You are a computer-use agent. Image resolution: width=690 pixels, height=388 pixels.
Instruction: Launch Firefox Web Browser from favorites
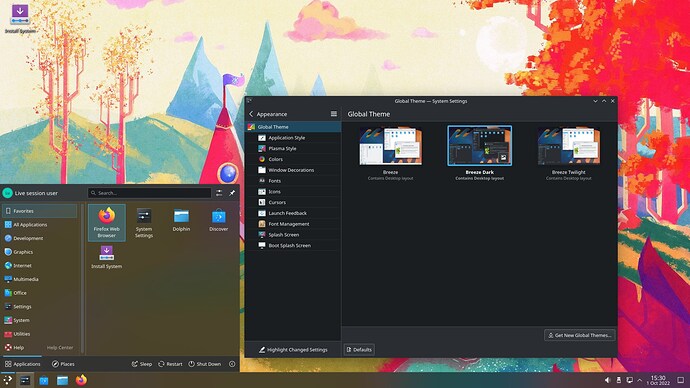[106, 222]
